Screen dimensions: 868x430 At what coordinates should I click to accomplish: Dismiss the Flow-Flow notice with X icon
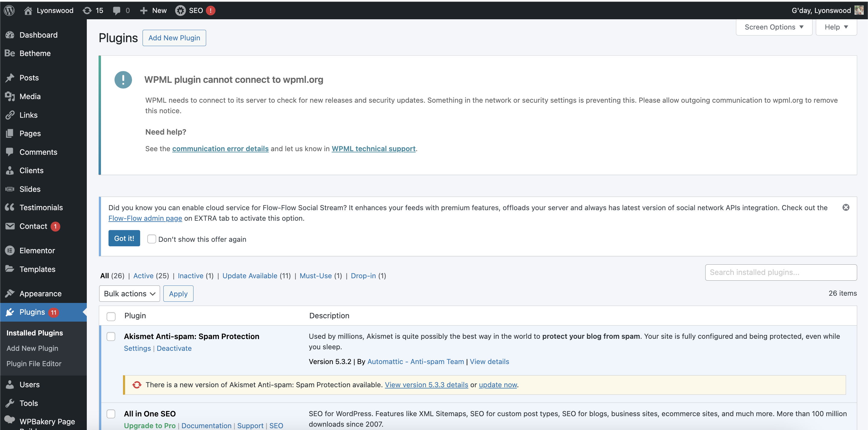tap(846, 207)
